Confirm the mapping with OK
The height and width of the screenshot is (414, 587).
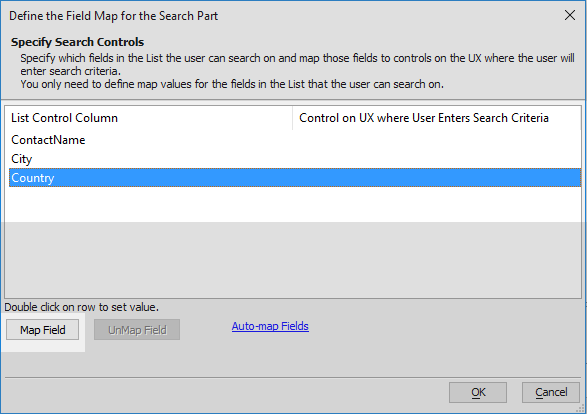[x=478, y=392]
